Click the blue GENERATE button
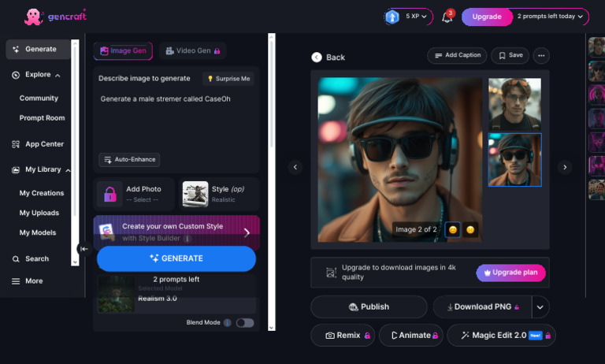 [x=176, y=258]
